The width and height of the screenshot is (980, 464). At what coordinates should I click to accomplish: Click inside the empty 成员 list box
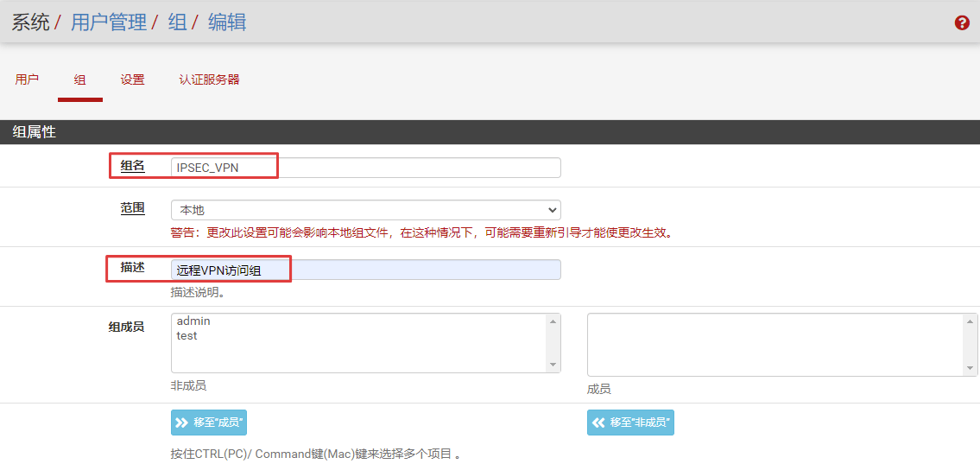tap(775, 345)
